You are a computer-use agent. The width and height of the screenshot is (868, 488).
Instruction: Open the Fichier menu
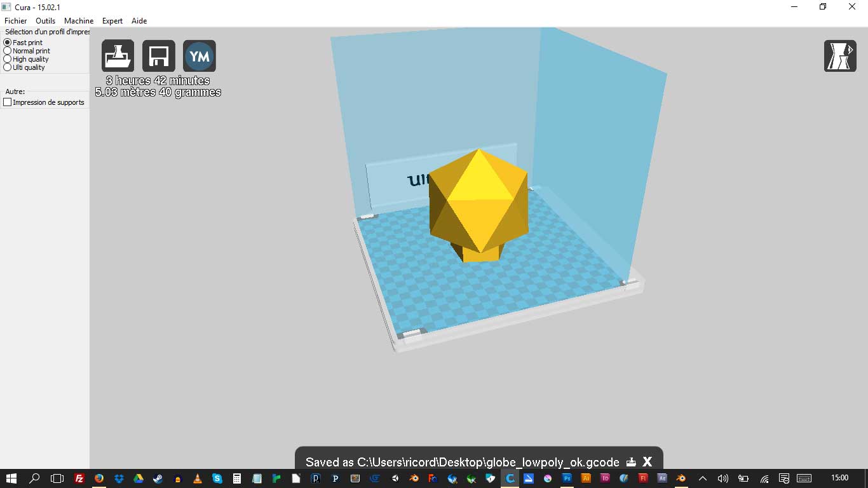point(16,21)
